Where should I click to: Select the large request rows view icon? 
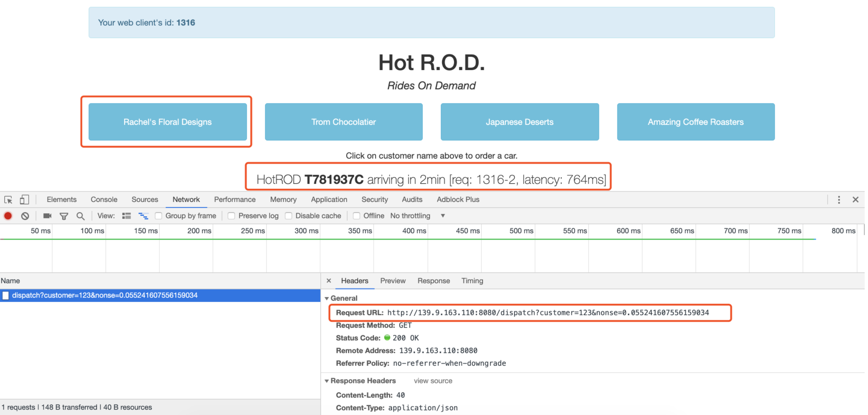click(126, 216)
